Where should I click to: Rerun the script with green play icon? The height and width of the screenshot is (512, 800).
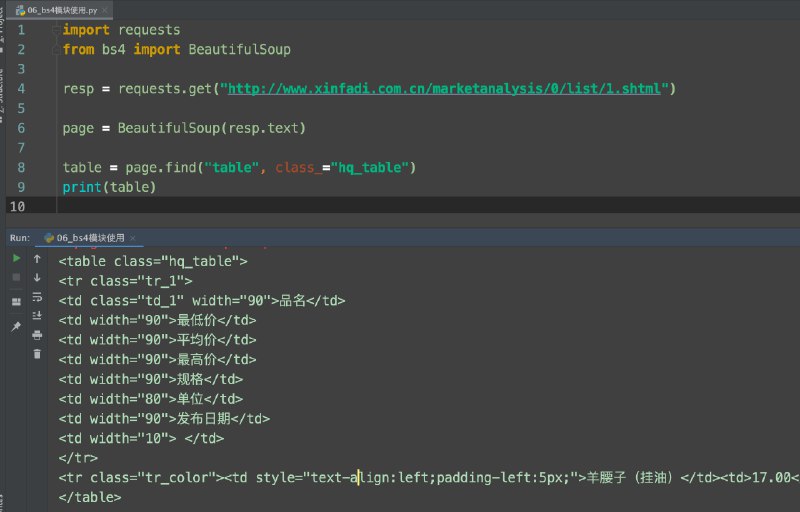pyautogui.click(x=16, y=258)
